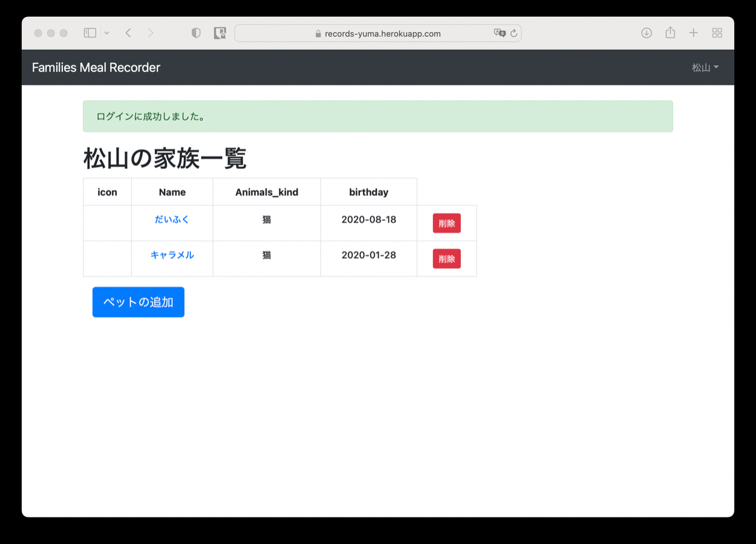Open the キャラメル pet link

point(172,255)
